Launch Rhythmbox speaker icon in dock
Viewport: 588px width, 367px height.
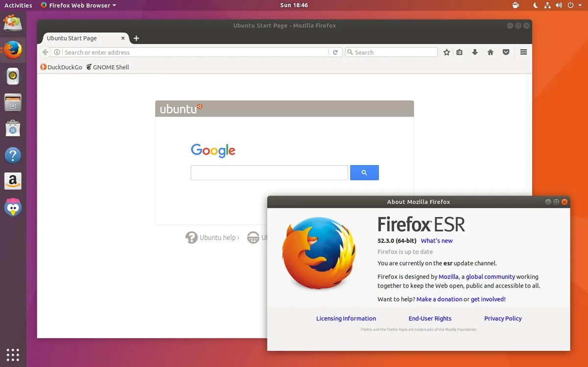coord(13,76)
